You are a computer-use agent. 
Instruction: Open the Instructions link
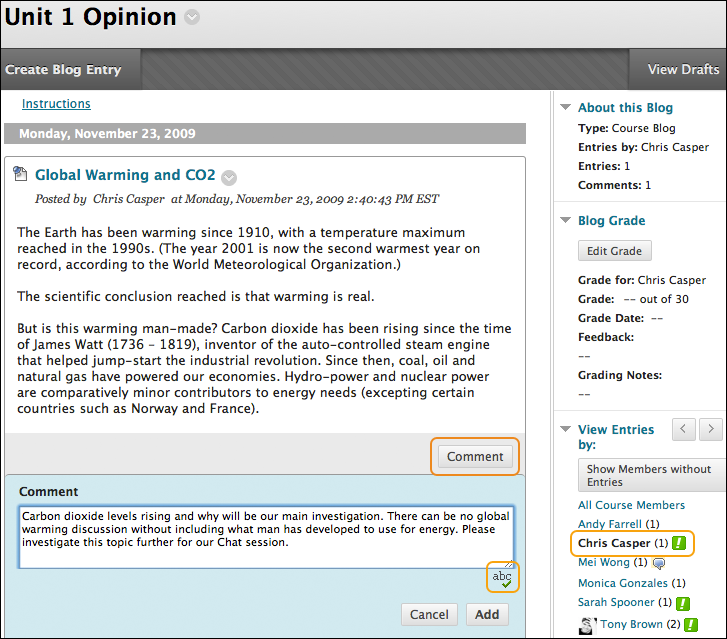click(56, 104)
